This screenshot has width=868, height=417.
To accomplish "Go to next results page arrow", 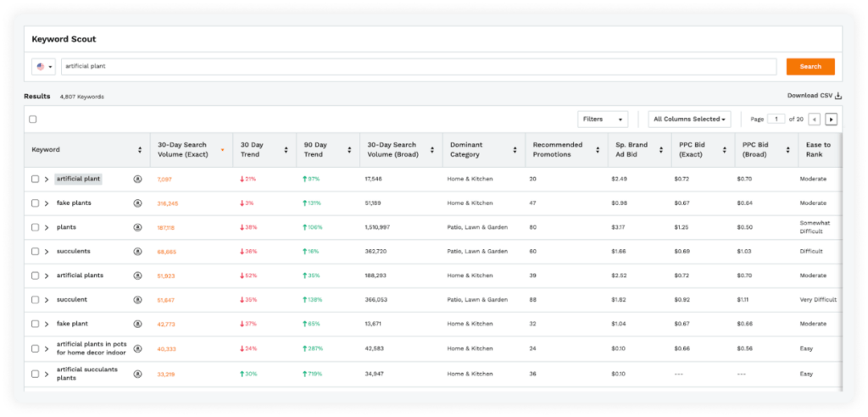I will tap(831, 119).
